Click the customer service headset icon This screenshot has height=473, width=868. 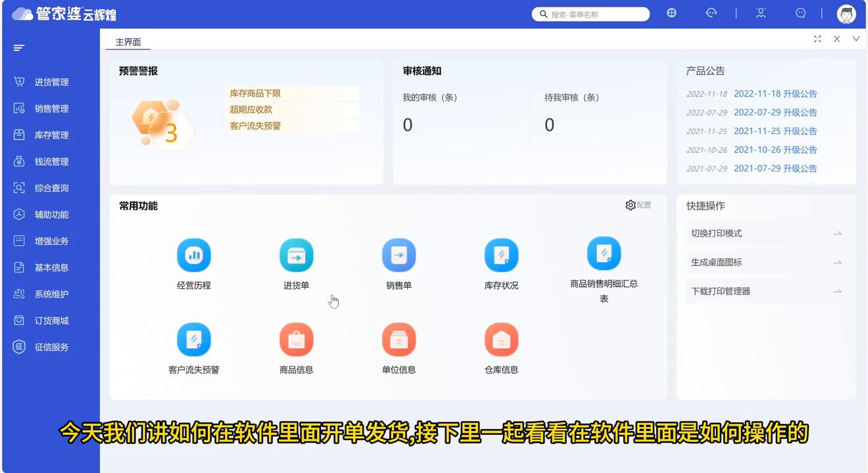[711, 13]
